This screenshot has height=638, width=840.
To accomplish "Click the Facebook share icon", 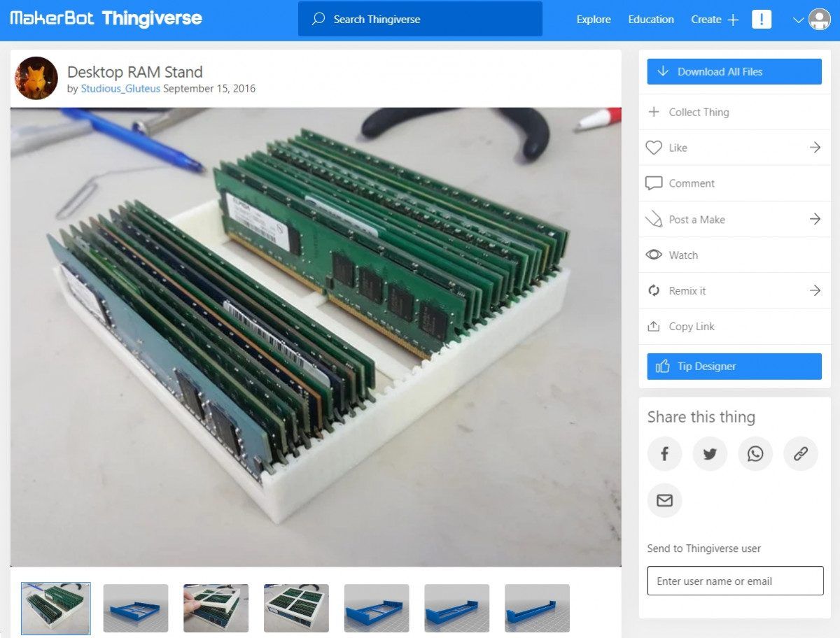I will pos(664,454).
